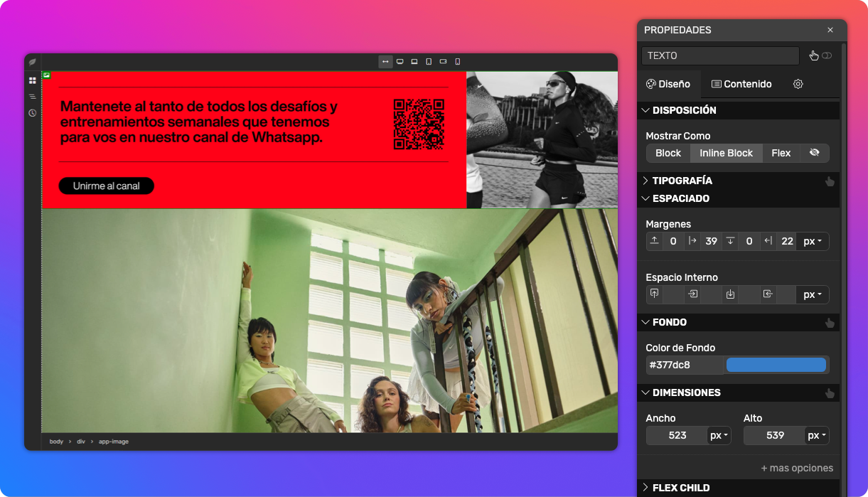This screenshot has height=497, width=868.
Task: Click the Ancho value 523 field
Action: [x=677, y=435]
